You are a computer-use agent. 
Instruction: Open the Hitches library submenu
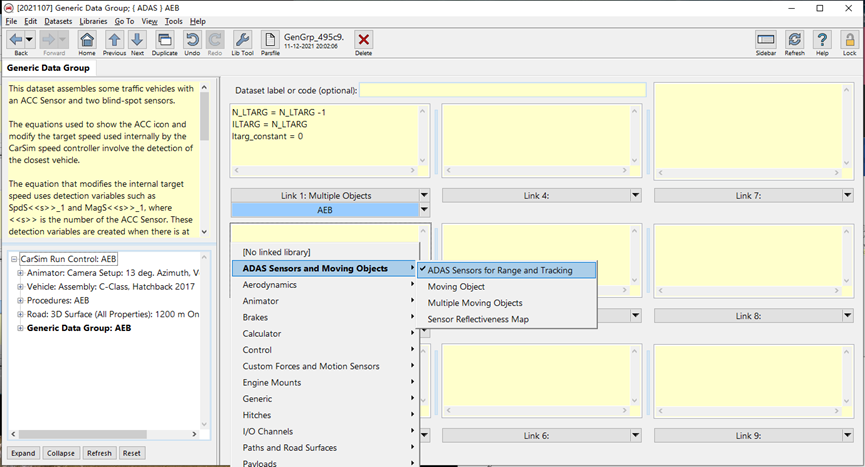pos(325,415)
